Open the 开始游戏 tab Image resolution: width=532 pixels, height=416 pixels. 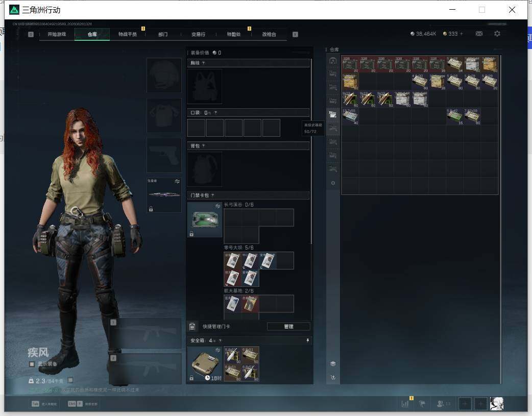coord(57,34)
